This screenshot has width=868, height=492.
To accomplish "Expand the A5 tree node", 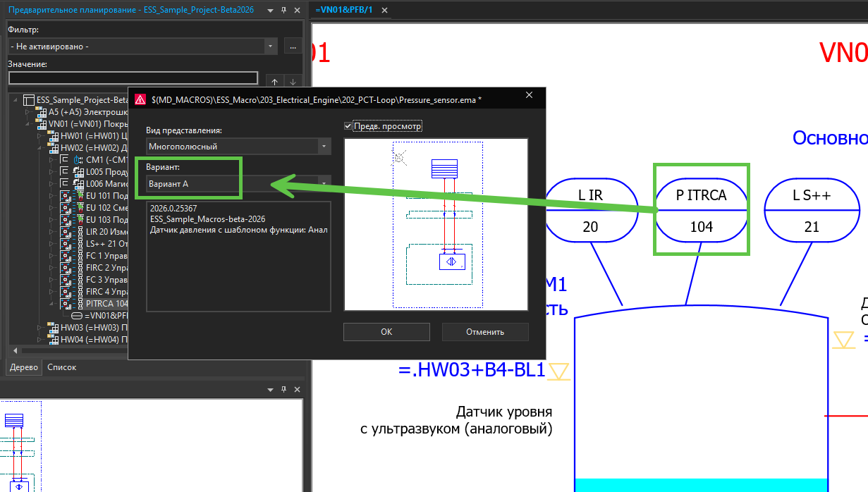I will (x=28, y=112).
